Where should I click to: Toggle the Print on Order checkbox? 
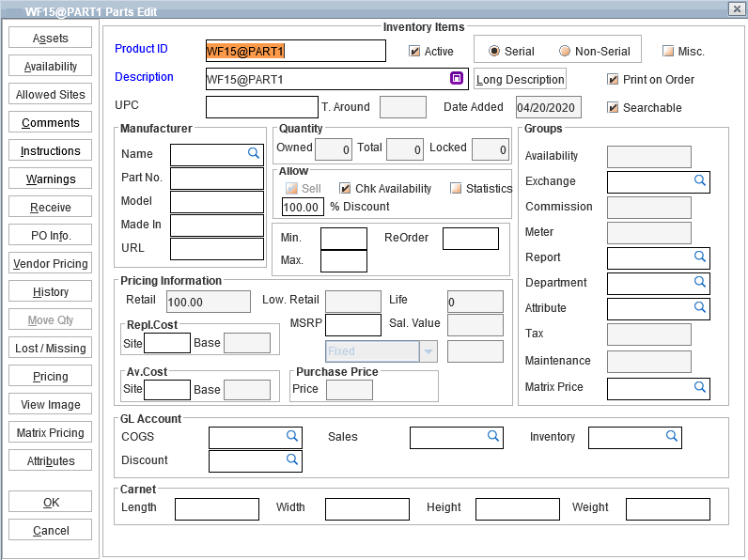614,80
